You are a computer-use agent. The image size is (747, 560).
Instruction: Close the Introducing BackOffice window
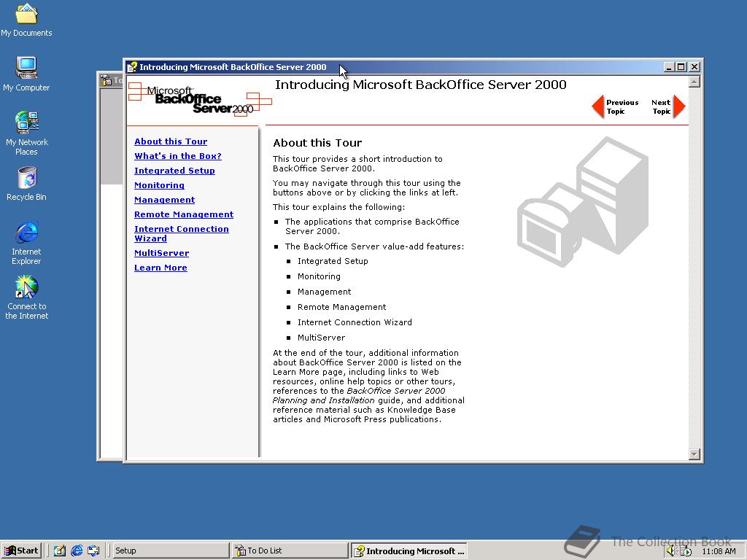point(694,67)
